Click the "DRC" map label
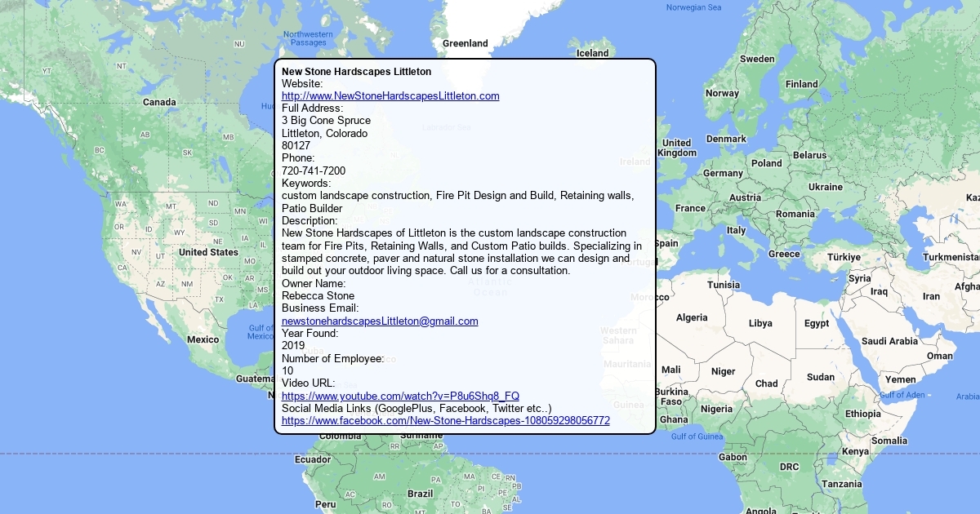 (x=789, y=467)
